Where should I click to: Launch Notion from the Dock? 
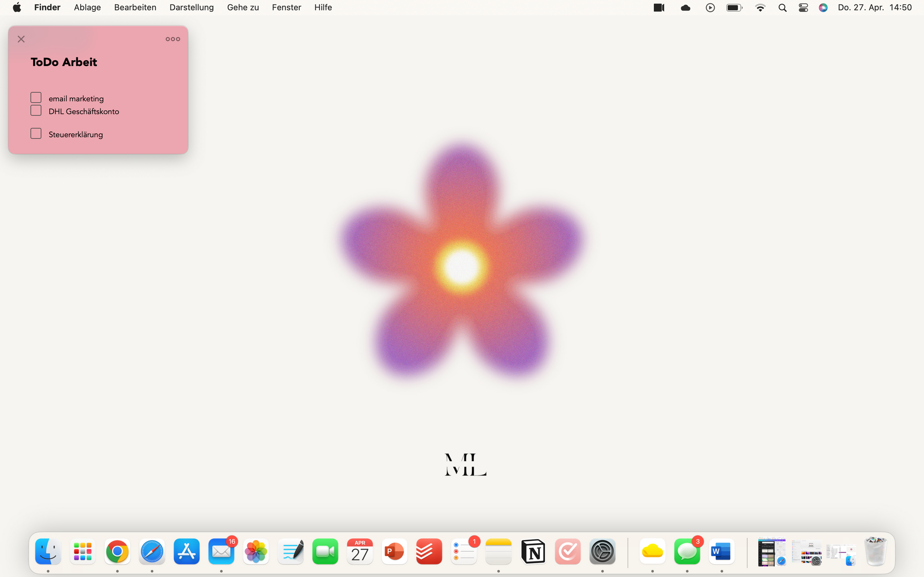(x=533, y=551)
